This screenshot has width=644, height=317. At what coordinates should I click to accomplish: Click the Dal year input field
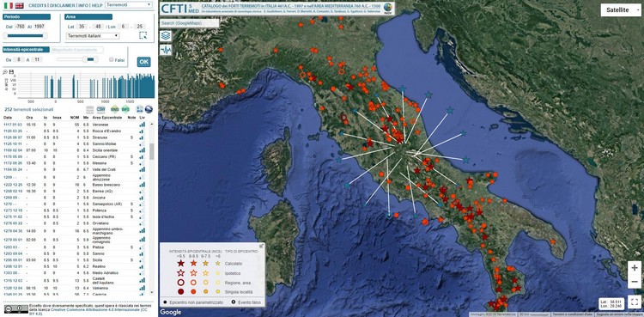(20, 27)
